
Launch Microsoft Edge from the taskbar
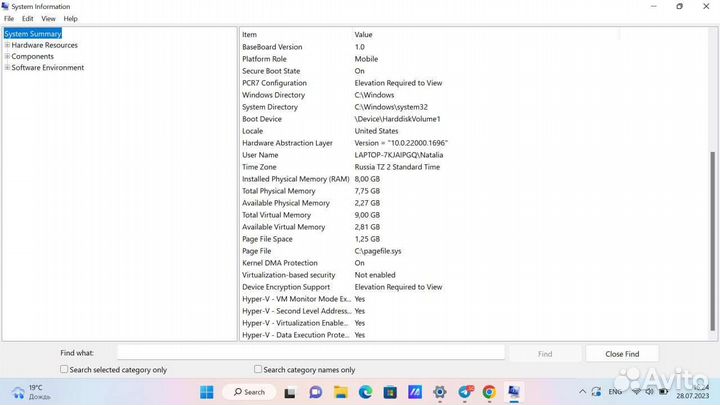point(365,392)
